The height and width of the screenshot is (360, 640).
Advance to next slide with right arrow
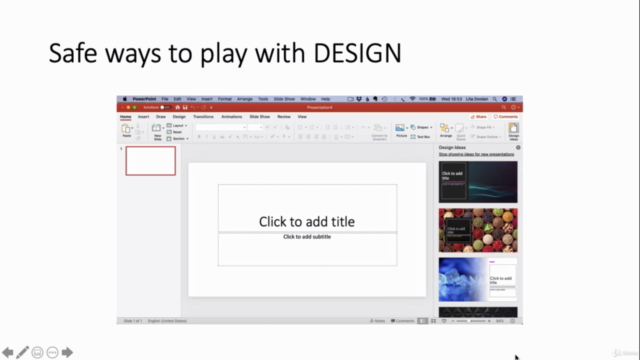click(x=67, y=352)
